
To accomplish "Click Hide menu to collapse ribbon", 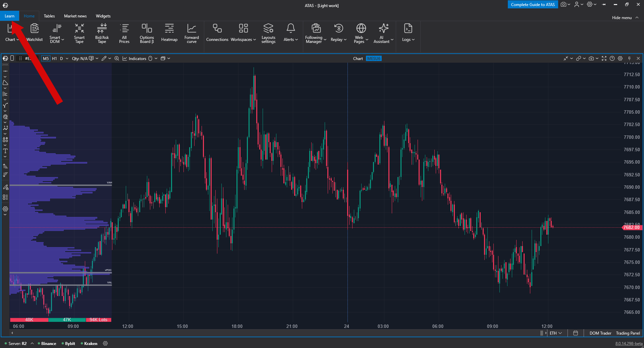I will 625,17.
